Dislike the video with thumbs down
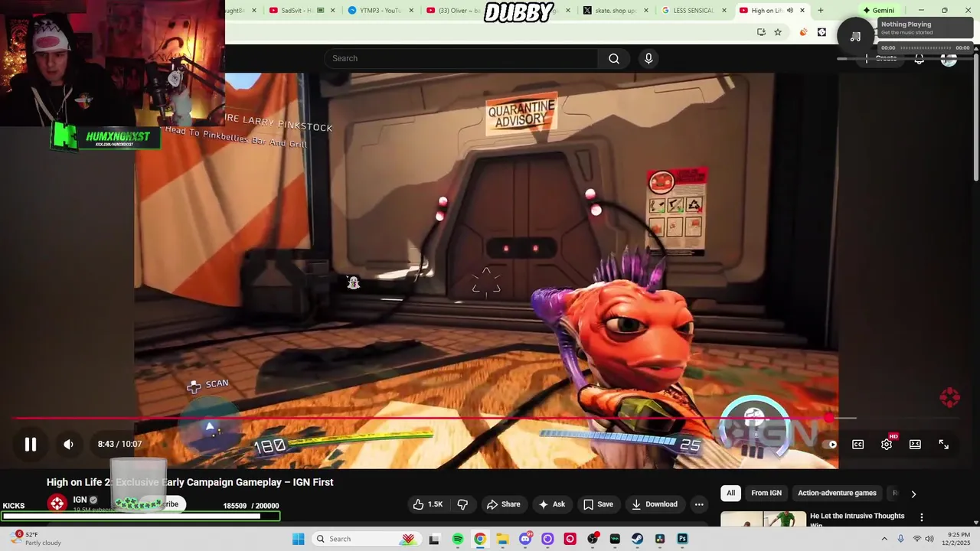Image resolution: width=980 pixels, height=551 pixels. pos(462,504)
